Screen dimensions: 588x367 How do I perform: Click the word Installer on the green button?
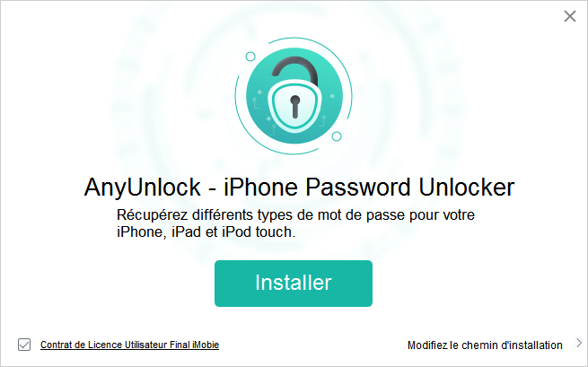point(294,283)
